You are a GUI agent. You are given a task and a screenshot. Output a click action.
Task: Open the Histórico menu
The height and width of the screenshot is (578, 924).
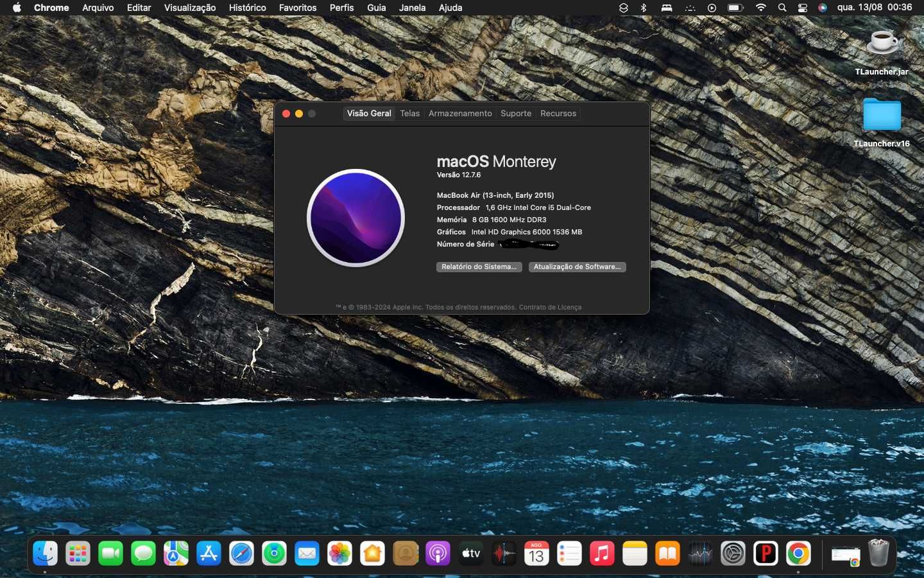(x=248, y=8)
